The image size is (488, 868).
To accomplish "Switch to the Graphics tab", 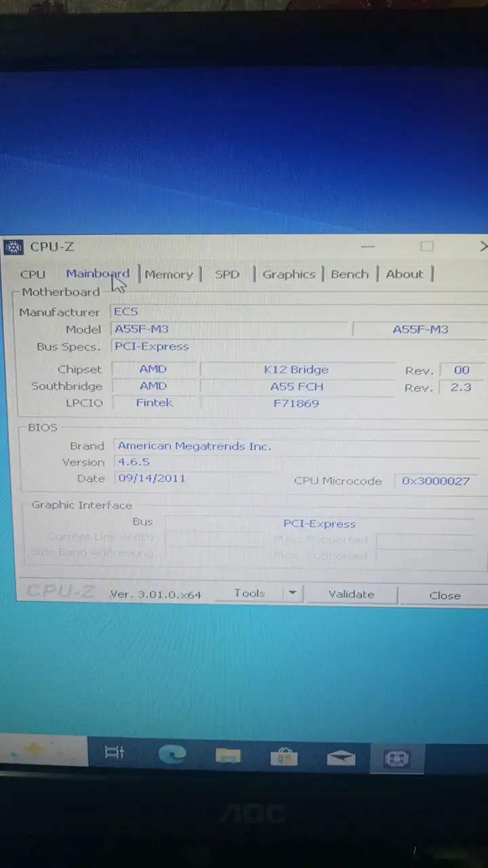I will point(289,275).
